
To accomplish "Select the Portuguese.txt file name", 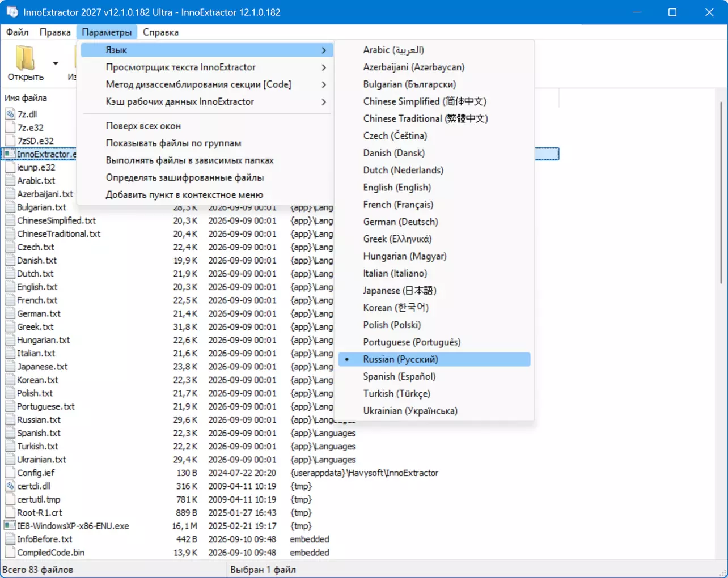I will [46, 406].
